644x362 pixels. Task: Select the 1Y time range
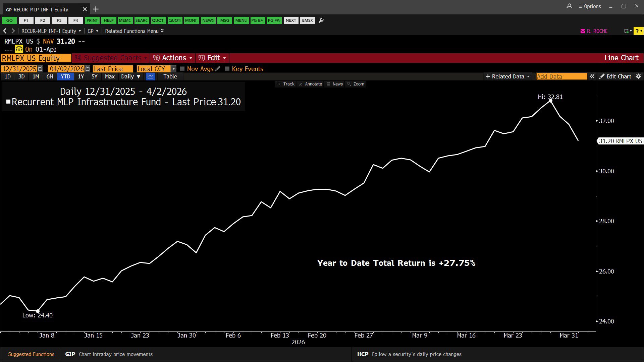[x=80, y=76]
